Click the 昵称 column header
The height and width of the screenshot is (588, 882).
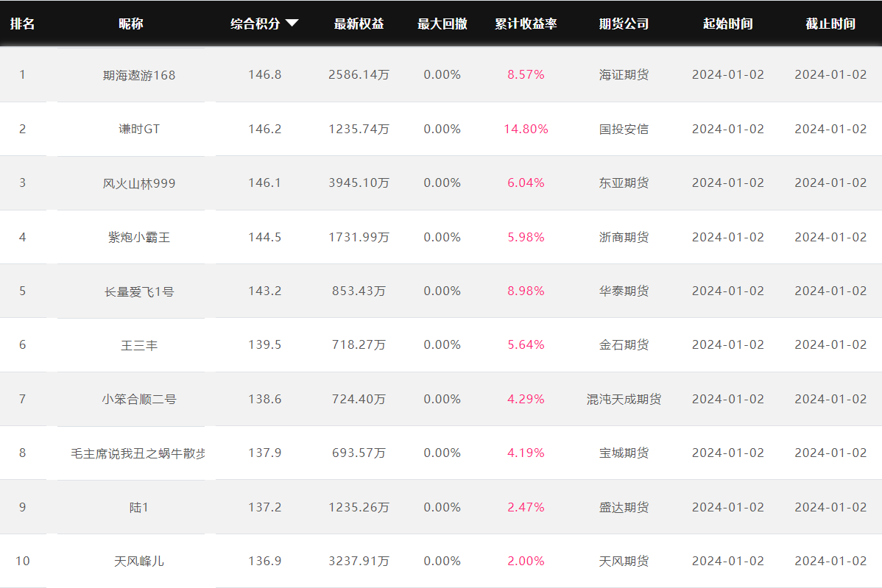(x=131, y=24)
